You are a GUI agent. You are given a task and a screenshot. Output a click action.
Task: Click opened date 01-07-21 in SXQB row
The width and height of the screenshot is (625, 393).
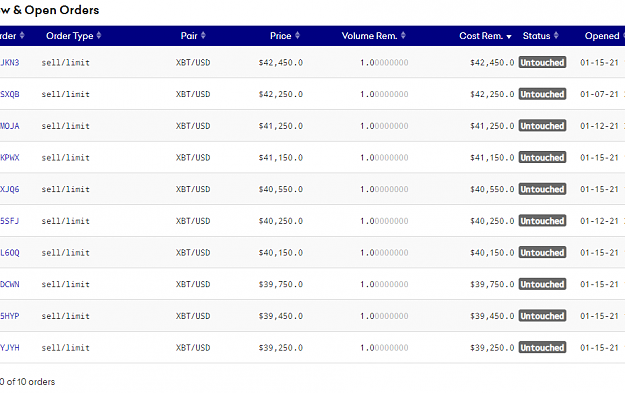599,94
